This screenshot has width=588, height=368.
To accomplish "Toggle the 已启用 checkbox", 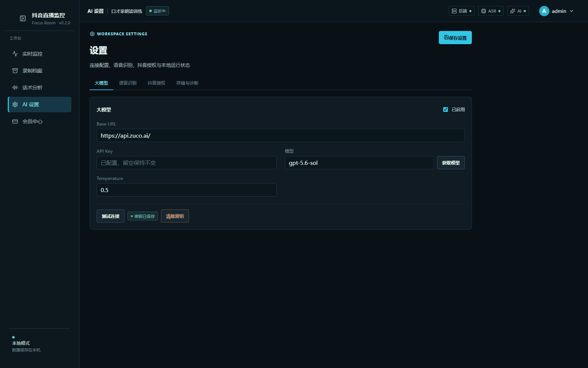I will (x=446, y=109).
